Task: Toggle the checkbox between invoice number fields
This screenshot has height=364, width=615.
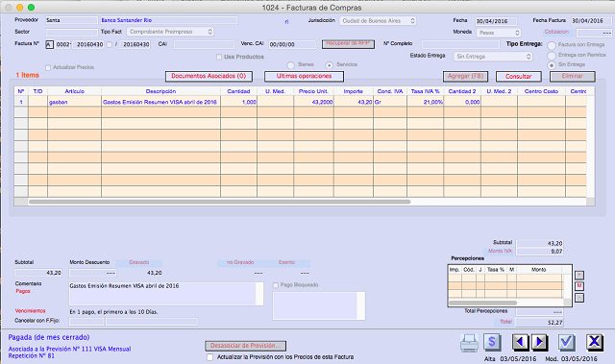Action: (x=110, y=45)
